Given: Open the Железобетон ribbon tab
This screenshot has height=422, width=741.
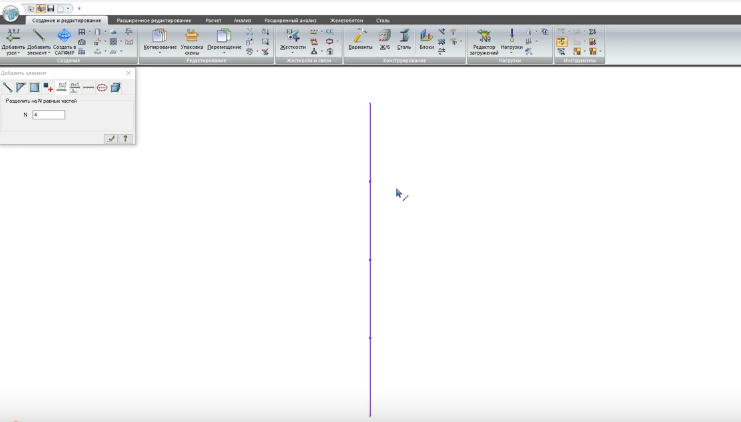Looking at the screenshot, I should pos(347,19).
